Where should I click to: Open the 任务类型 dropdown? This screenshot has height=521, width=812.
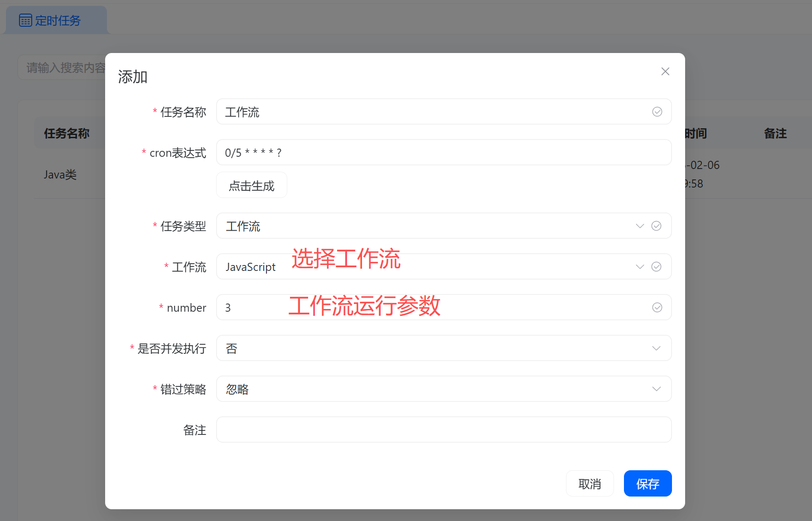click(x=639, y=226)
